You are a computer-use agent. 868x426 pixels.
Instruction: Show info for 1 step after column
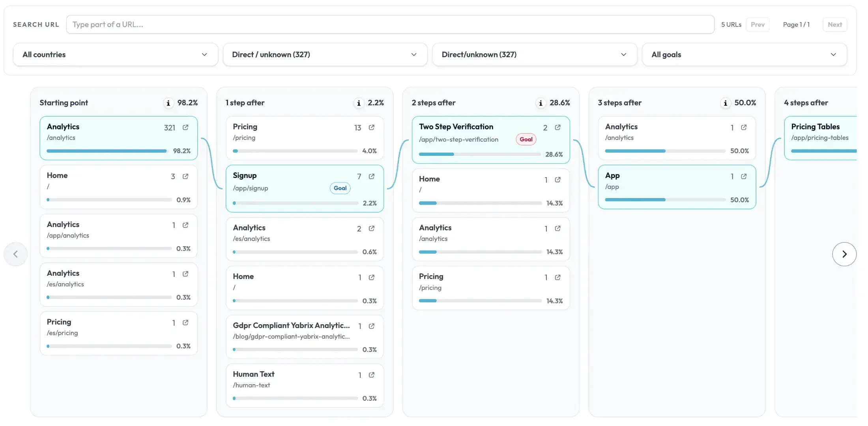click(359, 103)
